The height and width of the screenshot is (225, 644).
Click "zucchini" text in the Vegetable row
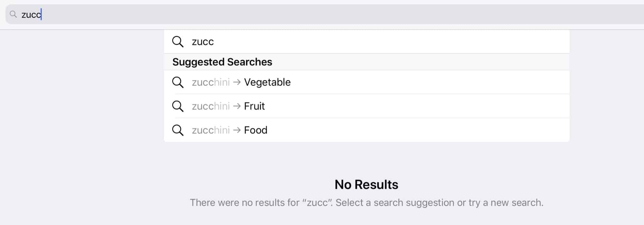click(211, 82)
